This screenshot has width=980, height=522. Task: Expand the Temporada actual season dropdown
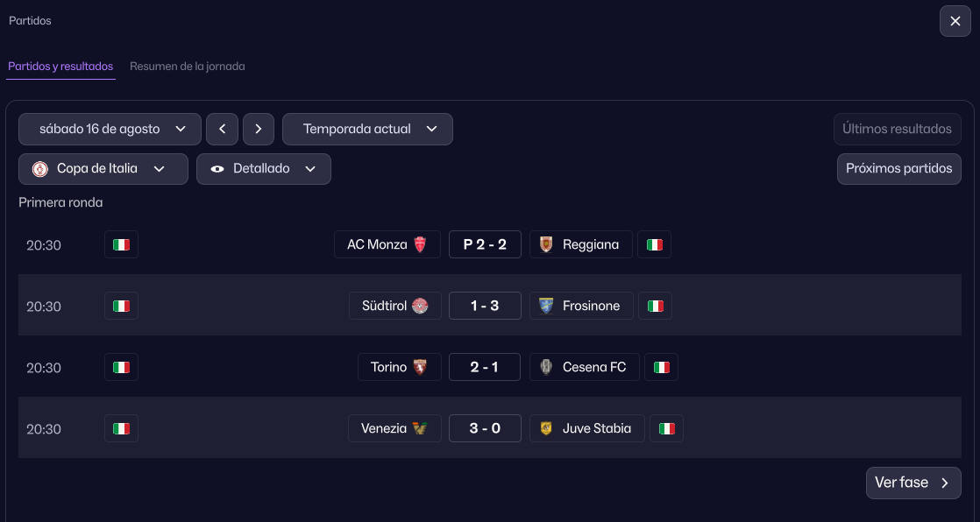click(367, 129)
